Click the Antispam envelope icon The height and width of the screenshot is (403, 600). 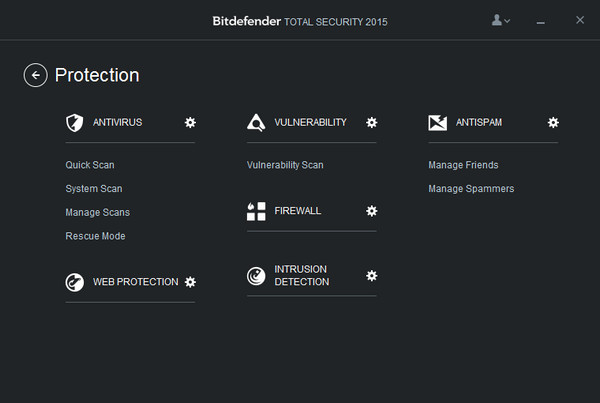pyautogui.click(x=437, y=123)
